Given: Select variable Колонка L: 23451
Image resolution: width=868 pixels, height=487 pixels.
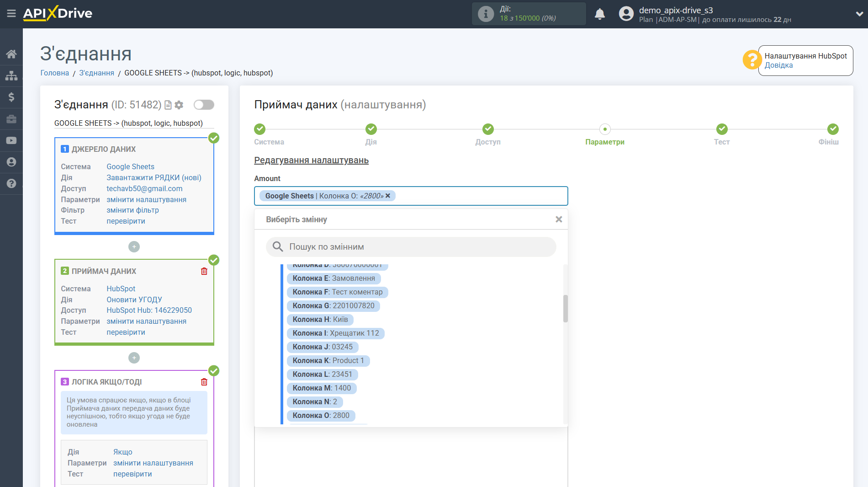Looking at the screenshot, I should tap(322, 374).
